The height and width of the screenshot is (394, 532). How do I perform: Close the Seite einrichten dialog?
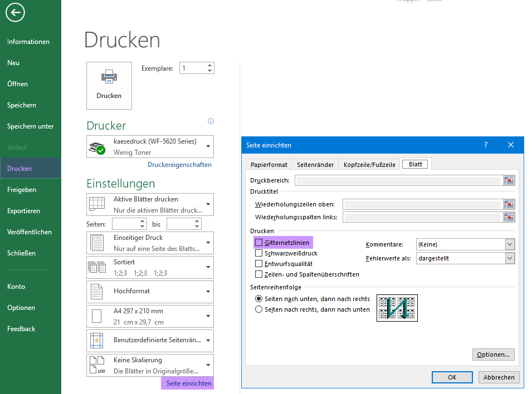pyautogui.click(x=511, y=145)
